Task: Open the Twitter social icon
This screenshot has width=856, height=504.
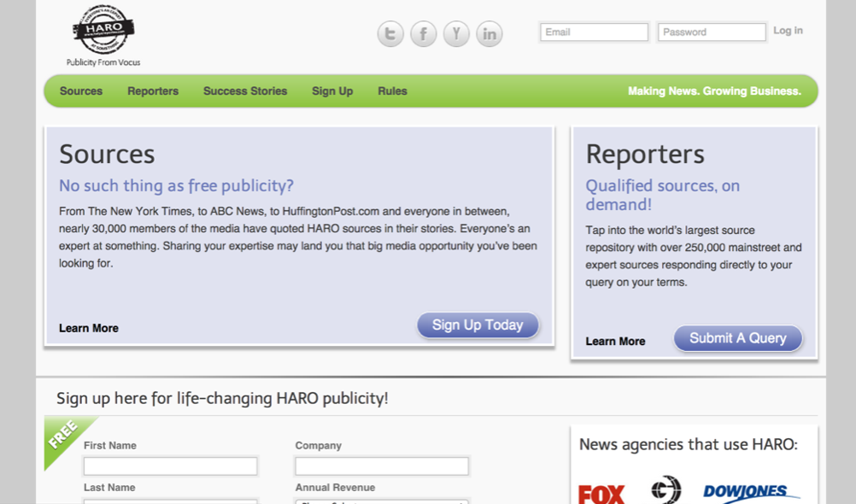Action: coord(390,34)
